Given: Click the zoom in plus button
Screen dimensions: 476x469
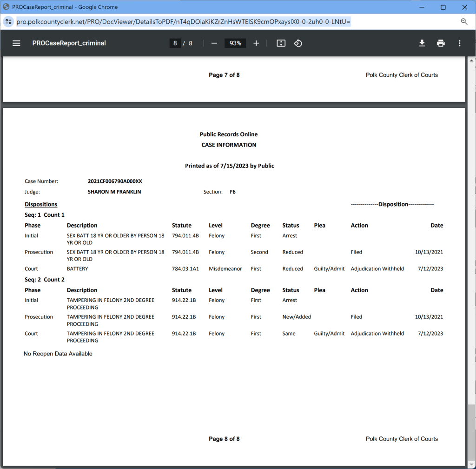Looking at the screenshot, I should [x=256, y=43].
